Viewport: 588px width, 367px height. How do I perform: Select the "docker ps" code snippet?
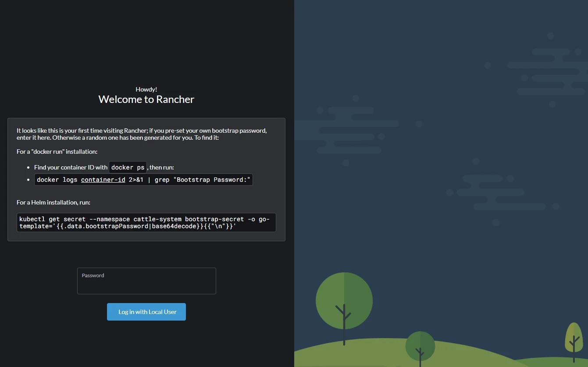(x=128, y=167)
